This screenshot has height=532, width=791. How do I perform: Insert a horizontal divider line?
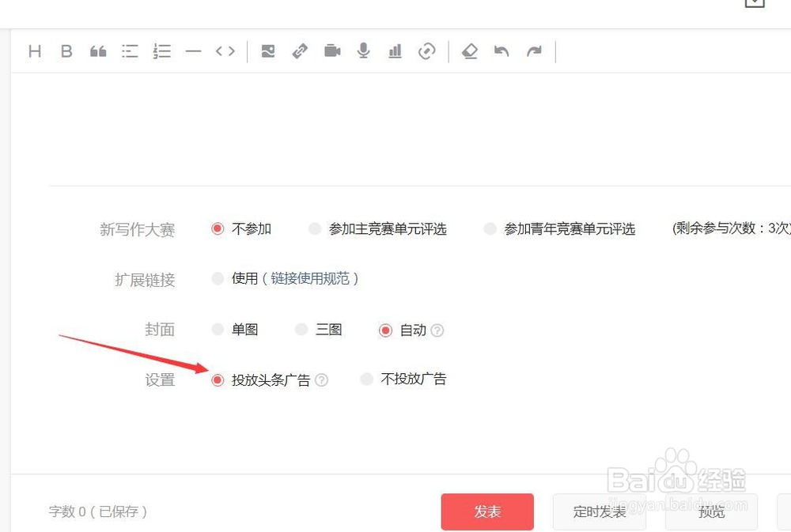tap(193, 51)
